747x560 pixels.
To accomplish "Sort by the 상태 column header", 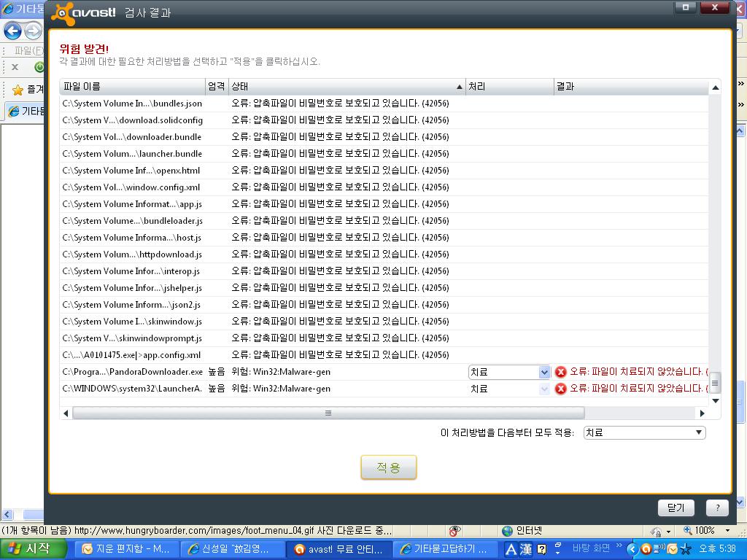I will pos(347,87).
